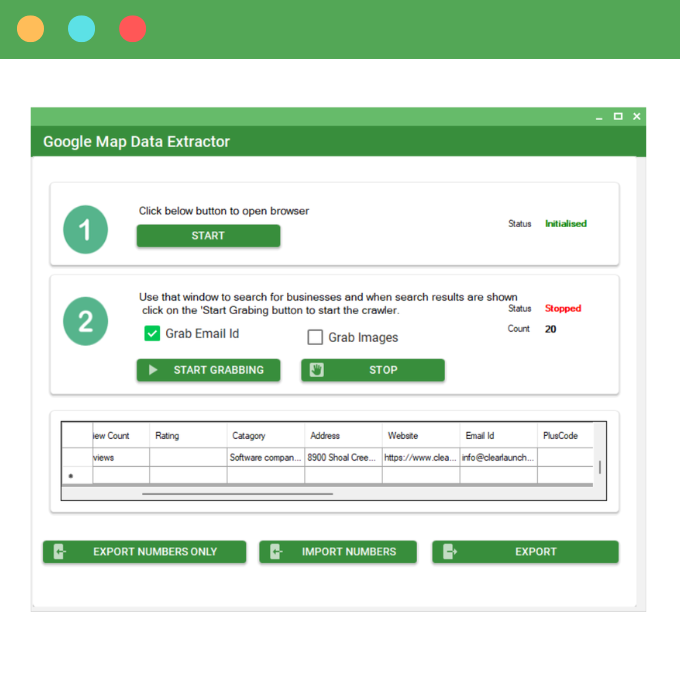Maximize the Google Map Data Extractor window

pyautogui.click(x=618, y=117)
